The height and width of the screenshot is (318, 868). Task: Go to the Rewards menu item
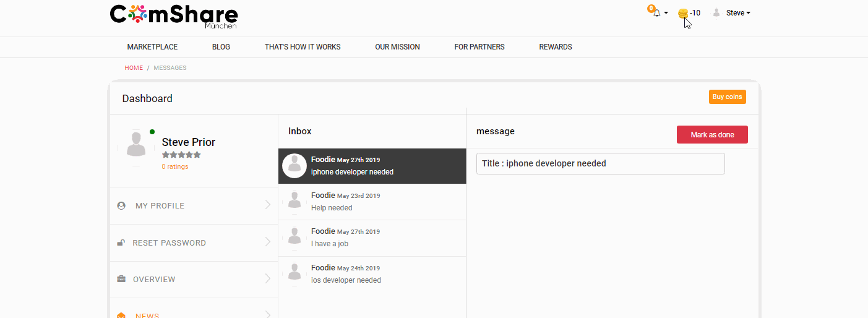pos(555,47)
